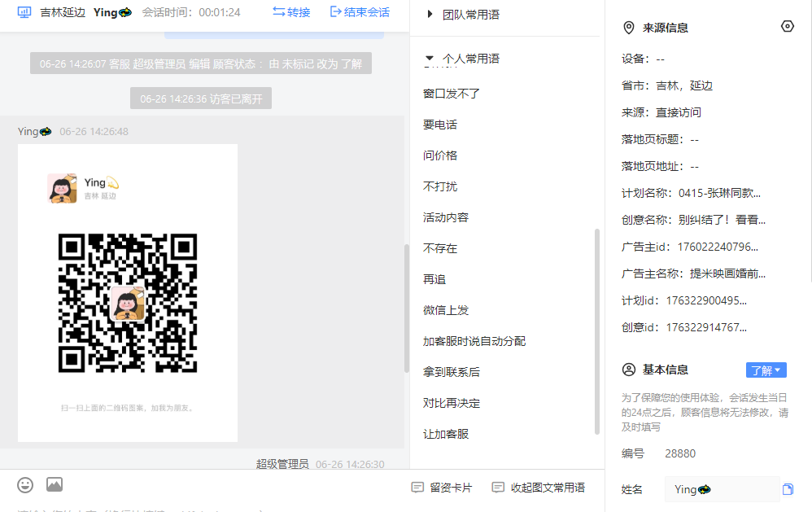Image resolution: width=812 pixels, height=512 pixels.
Task: Click the 姓名 input field containing Ying
Action: point(722,489)
